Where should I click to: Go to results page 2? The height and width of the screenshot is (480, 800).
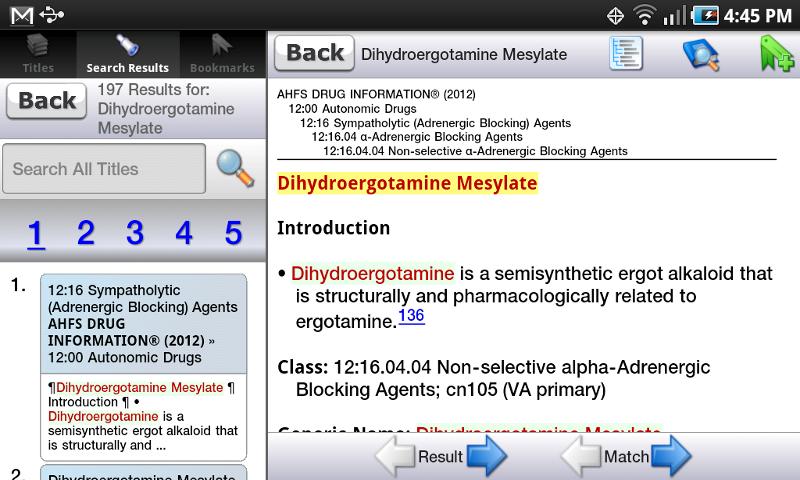86,233
